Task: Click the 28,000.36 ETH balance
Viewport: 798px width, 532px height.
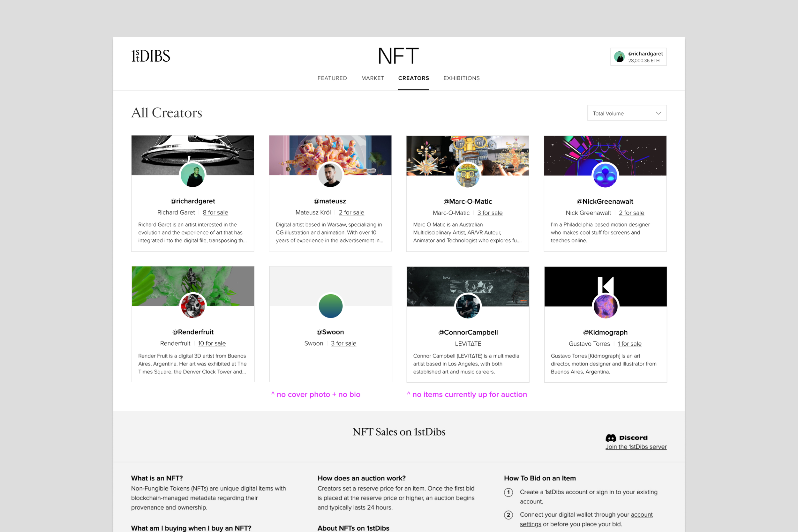Action: click(x=644, y=61)
